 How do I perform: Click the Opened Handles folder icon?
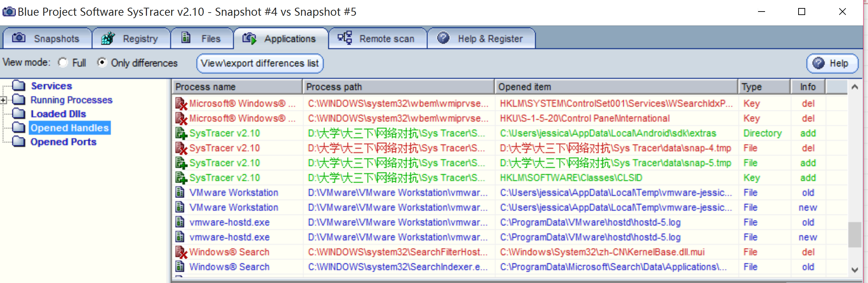click(x=19, y=128)
